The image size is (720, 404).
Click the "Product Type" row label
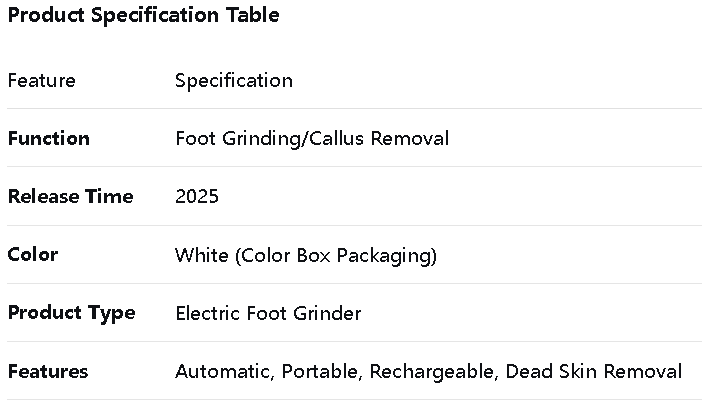71,313
